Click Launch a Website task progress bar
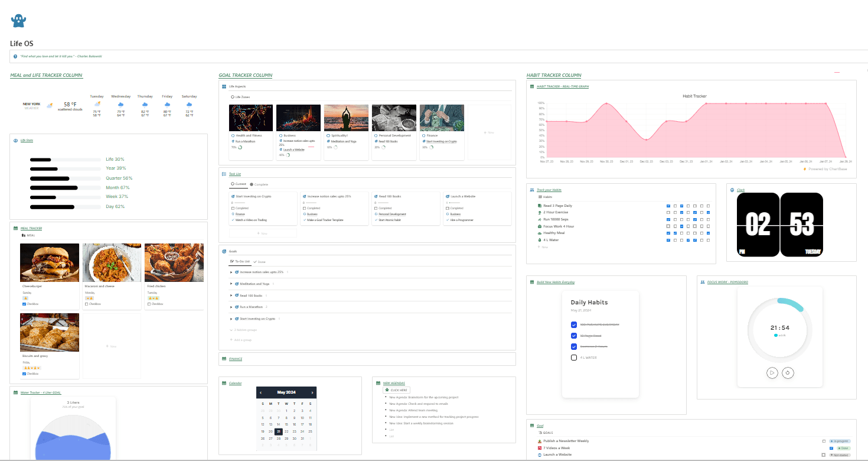The width and height of the screenshot is (868, 461). point(455,202)
